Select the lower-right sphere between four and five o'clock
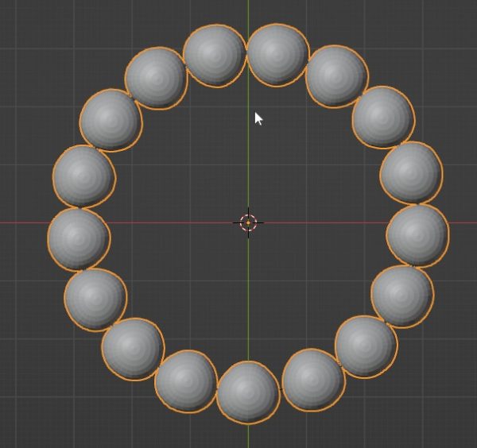 pyautogui.click(x=365, y=346)
